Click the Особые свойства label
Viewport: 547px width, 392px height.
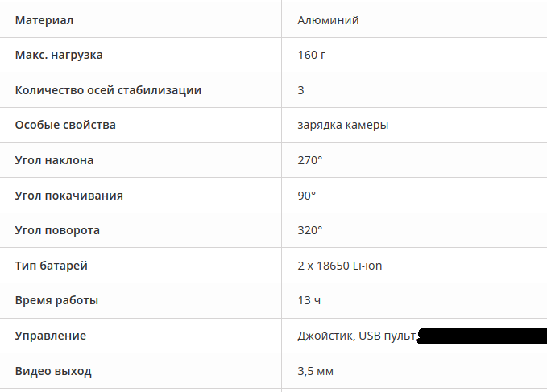(x=65, y=125)
